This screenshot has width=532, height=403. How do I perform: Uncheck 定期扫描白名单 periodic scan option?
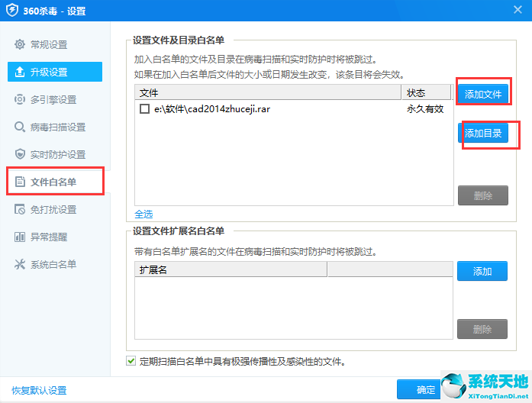click(131, 361)
